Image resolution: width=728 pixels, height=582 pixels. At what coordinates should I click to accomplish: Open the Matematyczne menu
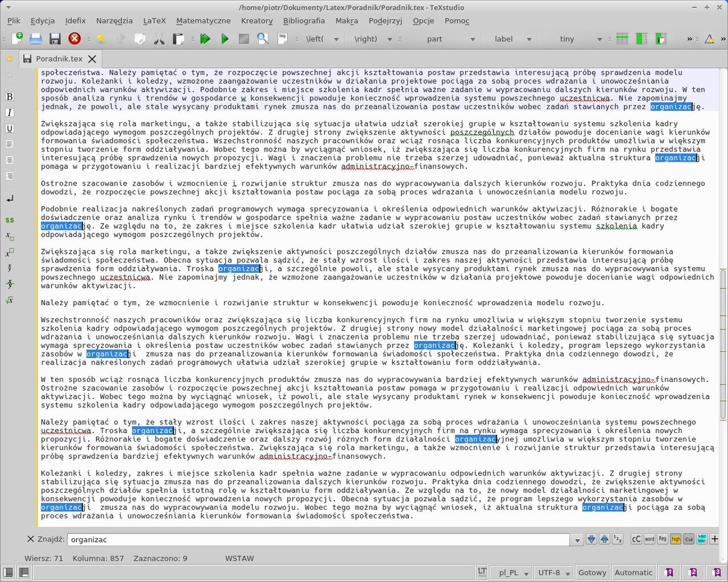point(203,20)
